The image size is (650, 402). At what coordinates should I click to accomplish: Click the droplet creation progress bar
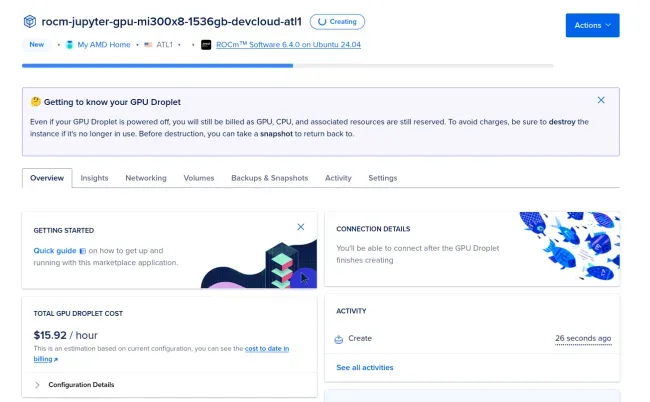(288, 65)
